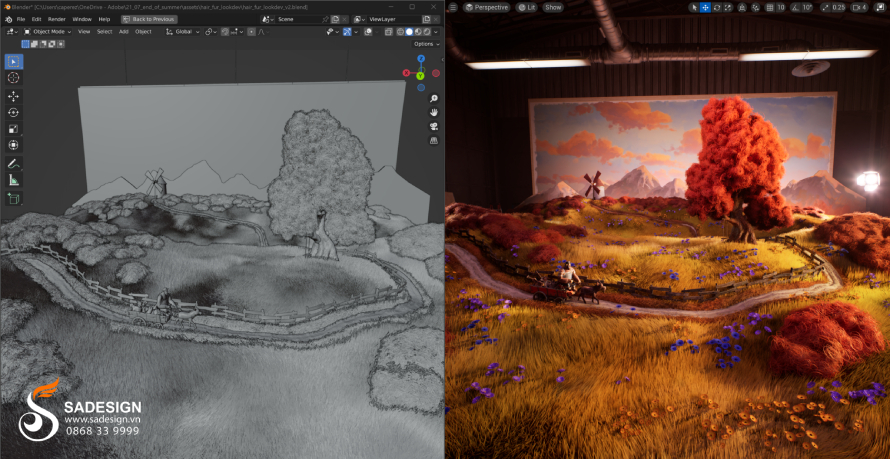The height and width of the screenshot is (459, 890).
Task: Switch to solid viewport shading
Action: 409,32
